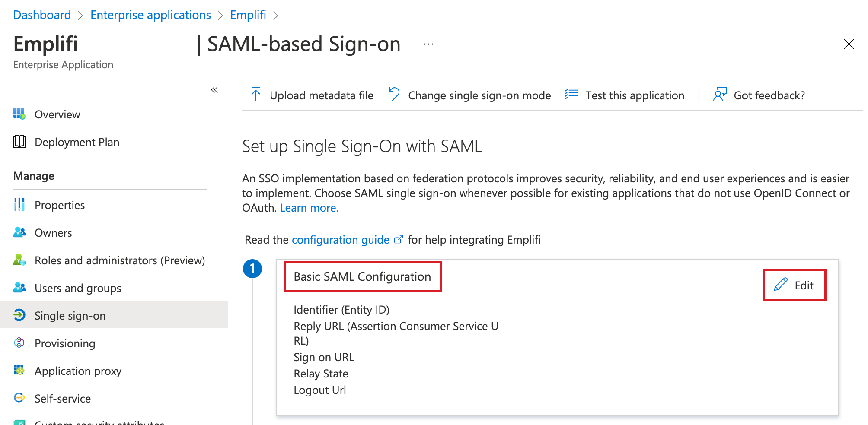Click the Application proxy icon
Screen dimensions: 868x425
(x=19, y=371)
